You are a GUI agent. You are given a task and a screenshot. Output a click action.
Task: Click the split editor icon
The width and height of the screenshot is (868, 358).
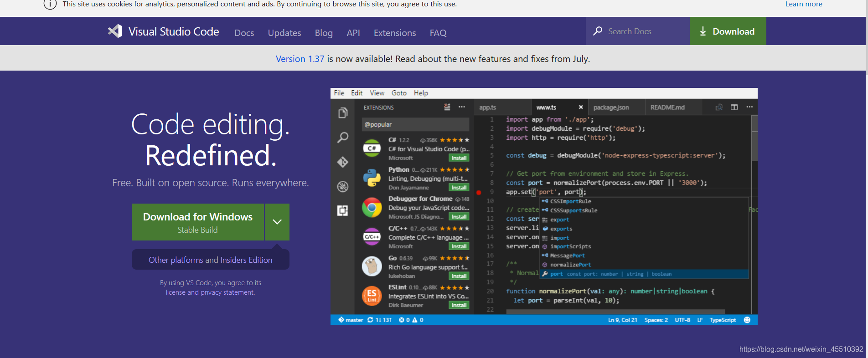pyautogui.click(x=734, y=107)
